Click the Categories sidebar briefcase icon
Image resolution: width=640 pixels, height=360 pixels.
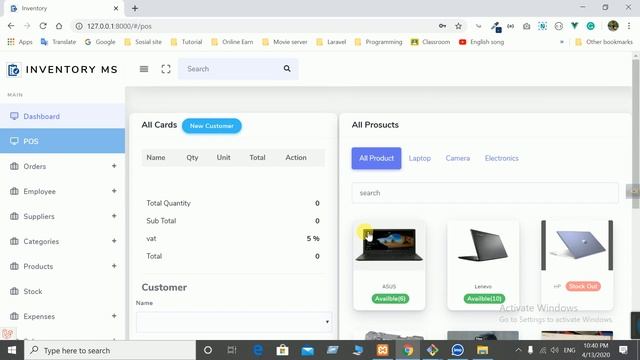click(x=14, y=241)
